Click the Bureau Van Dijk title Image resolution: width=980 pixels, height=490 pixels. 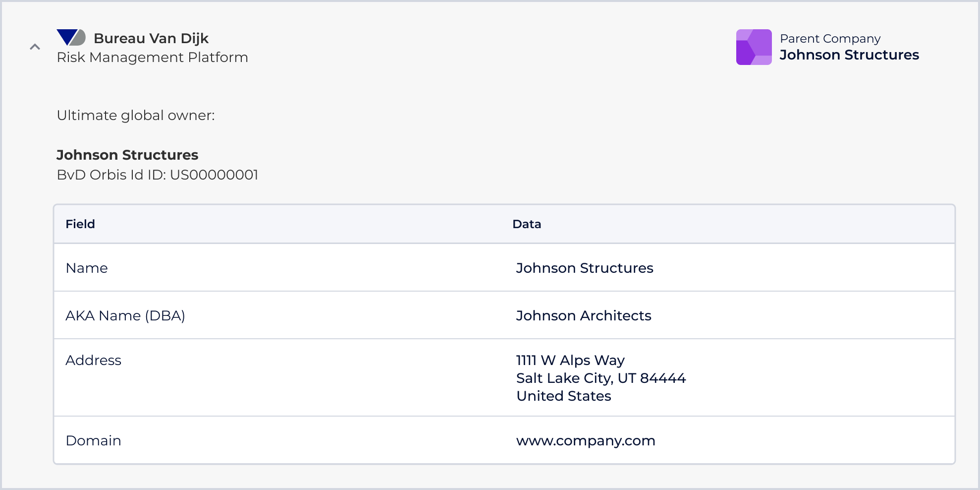(151, 38)
